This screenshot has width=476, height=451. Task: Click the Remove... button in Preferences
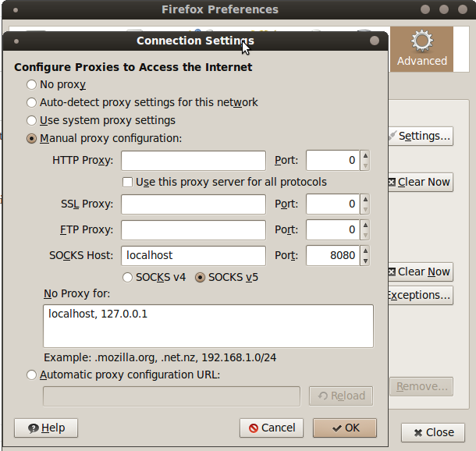coord(421,387)
